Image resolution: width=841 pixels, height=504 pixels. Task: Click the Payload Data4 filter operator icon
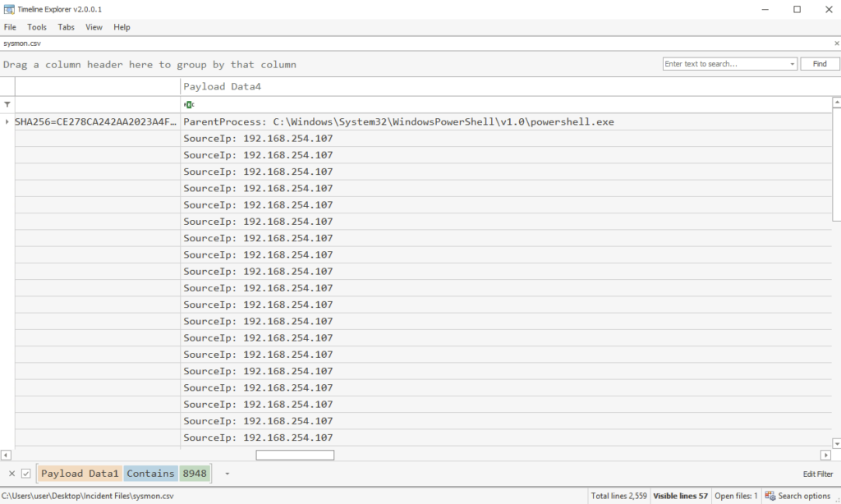click(189, 104)
